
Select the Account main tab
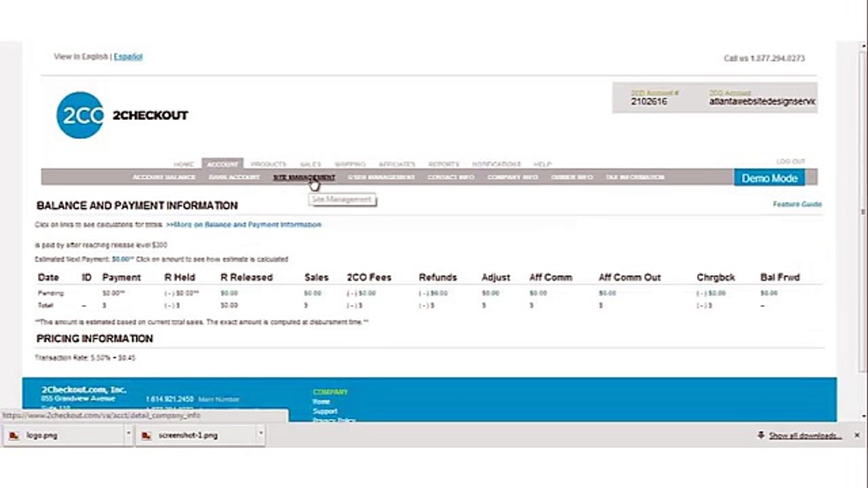(x=222, y=164)
